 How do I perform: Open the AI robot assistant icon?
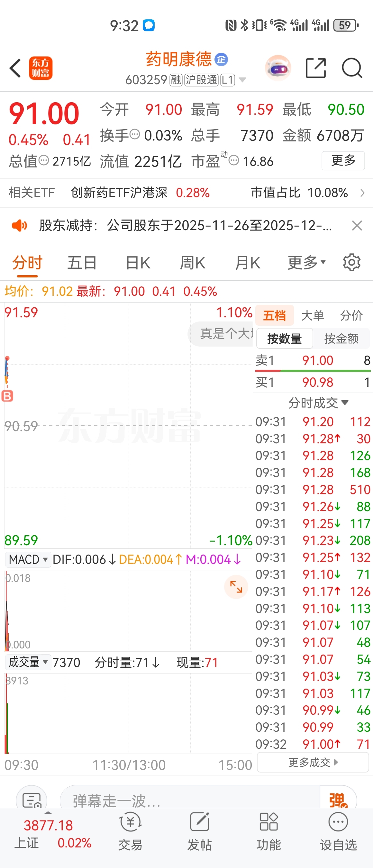277,68
